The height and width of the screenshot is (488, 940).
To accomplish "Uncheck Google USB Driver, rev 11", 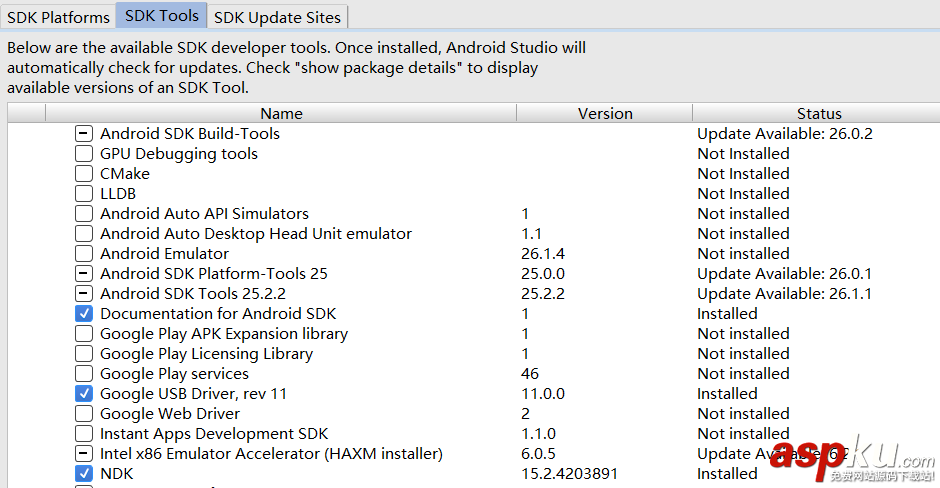I will click(x=84, y=393).
